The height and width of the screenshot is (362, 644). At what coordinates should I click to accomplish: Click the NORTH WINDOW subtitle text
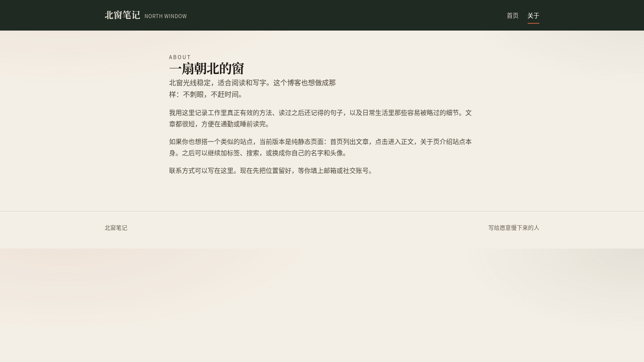(x=165, y=16)
